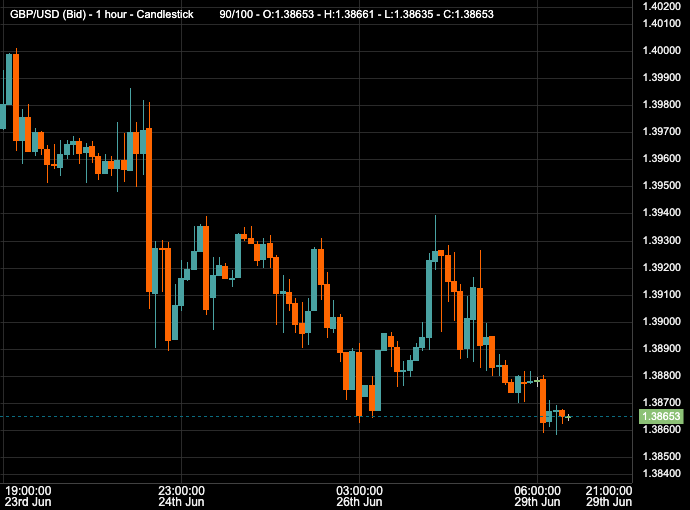Click the 1.38700 price axis label
Viewport: 690px width, 510px height.
click(x=662, y=403)
